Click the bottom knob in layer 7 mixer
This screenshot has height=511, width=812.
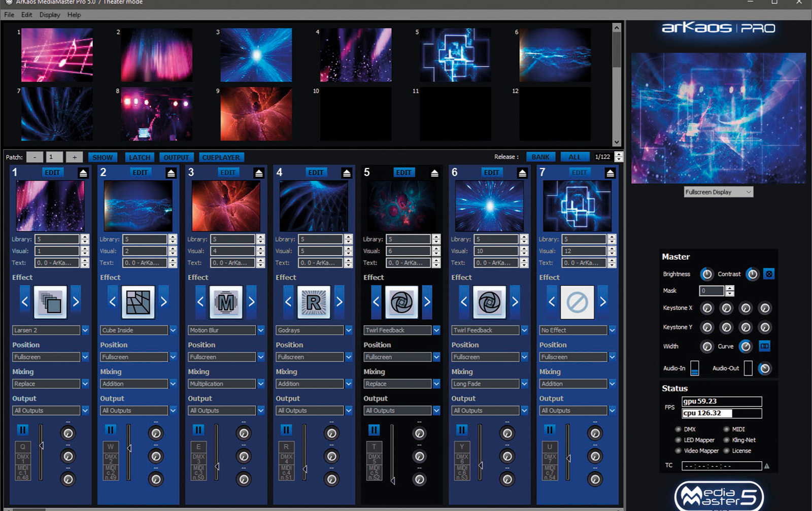point(595,479)
